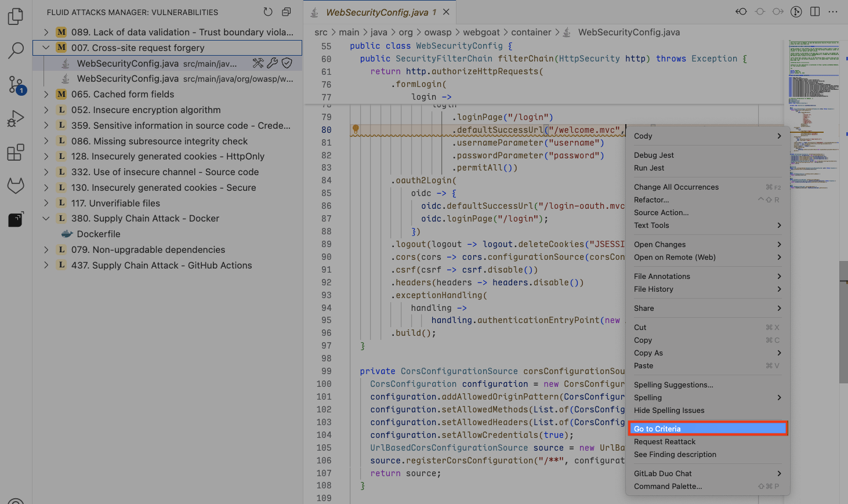Click the M severity badge of 089 vulnerability

[61, 32]
